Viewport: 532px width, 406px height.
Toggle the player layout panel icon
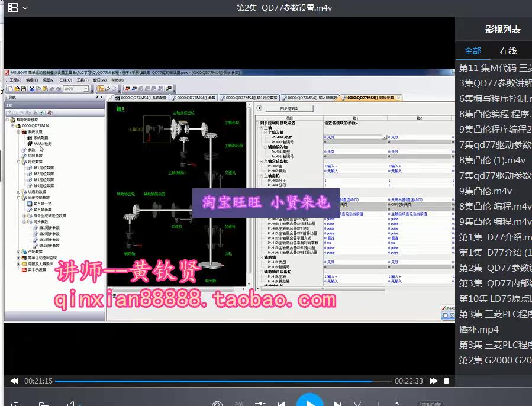[x=13, y=8]
